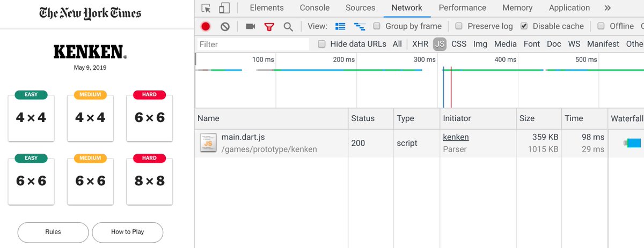Select the main.dart.js request row
Image resolution: width=644 pixels, height=248 pixels.
419,143
